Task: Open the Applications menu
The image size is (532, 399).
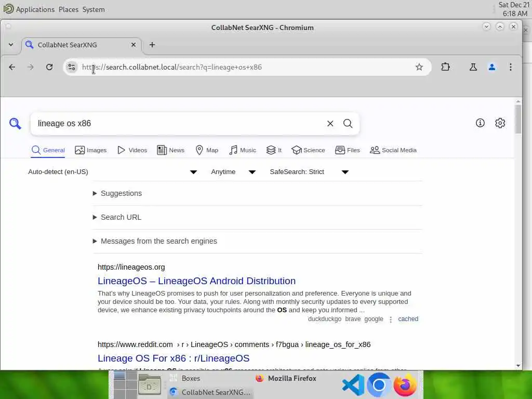Action: tap(29, 9)
